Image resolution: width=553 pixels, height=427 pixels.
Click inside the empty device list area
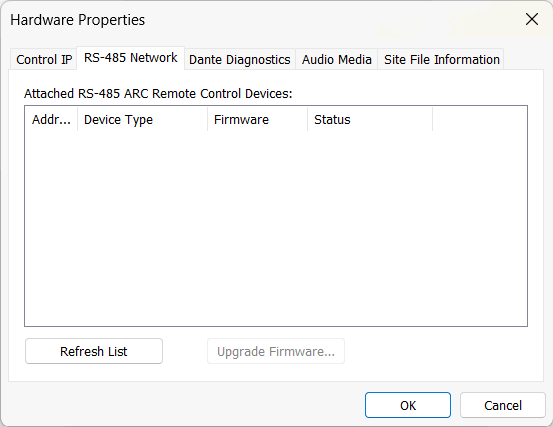point(276,228)
